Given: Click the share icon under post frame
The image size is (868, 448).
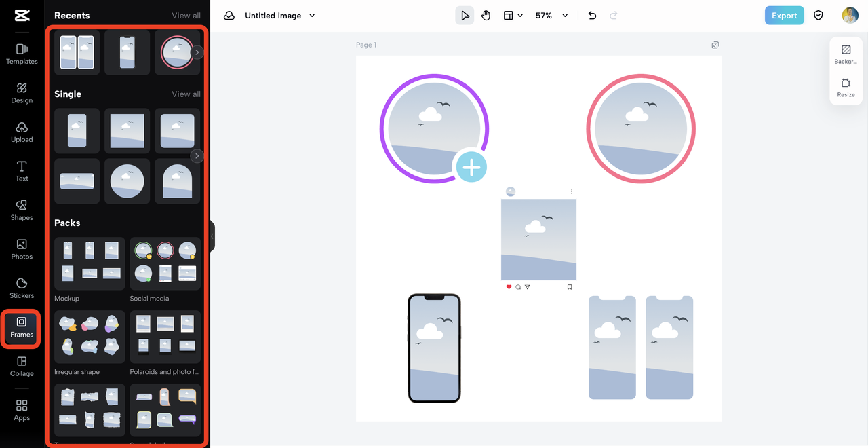Looking at the screenshot, I should [x=527, y=287].
